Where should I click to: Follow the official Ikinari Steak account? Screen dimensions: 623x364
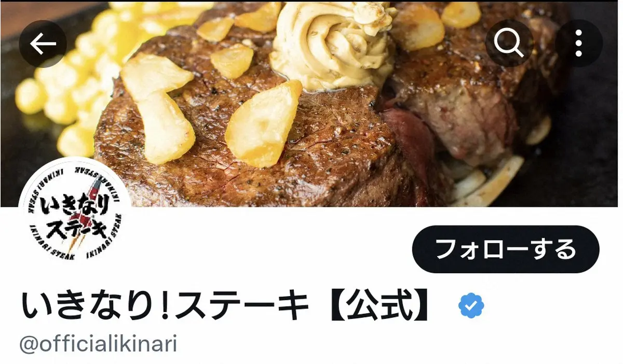506,249
